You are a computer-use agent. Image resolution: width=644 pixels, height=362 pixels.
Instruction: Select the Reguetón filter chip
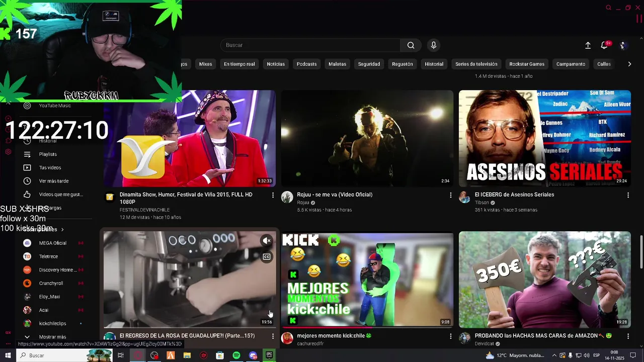[x=402, y=64]
